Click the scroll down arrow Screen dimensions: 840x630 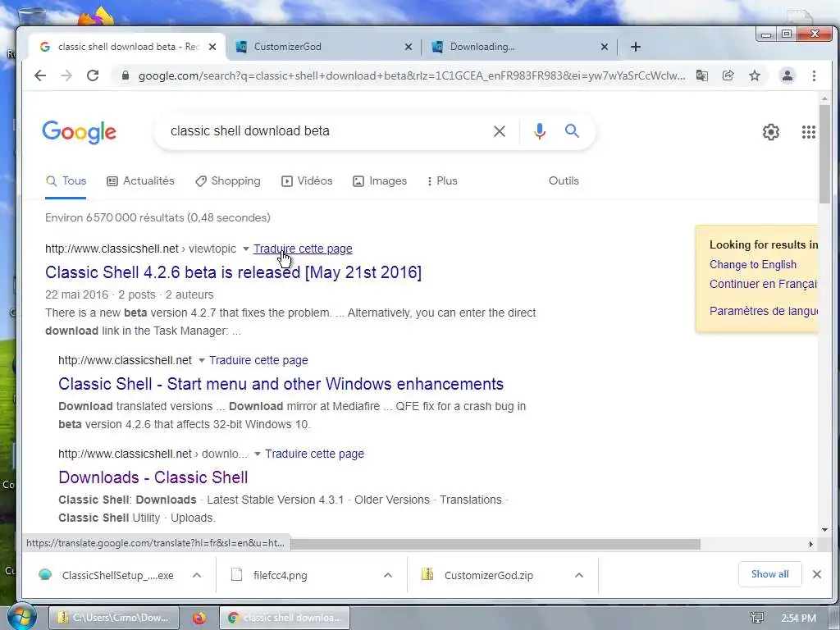click(x=824, y=530)
